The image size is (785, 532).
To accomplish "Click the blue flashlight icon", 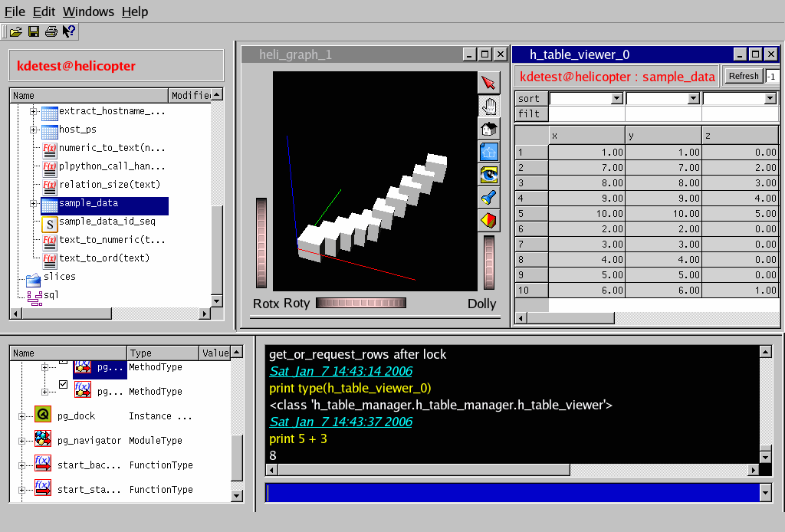I will click(x=488, y=198).
